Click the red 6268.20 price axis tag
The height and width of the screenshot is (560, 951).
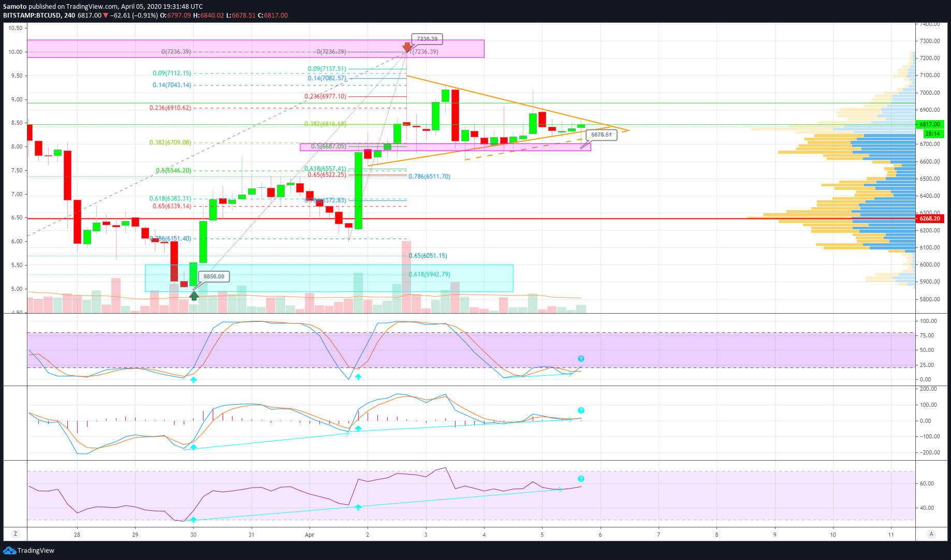click(x=930, y=218)
